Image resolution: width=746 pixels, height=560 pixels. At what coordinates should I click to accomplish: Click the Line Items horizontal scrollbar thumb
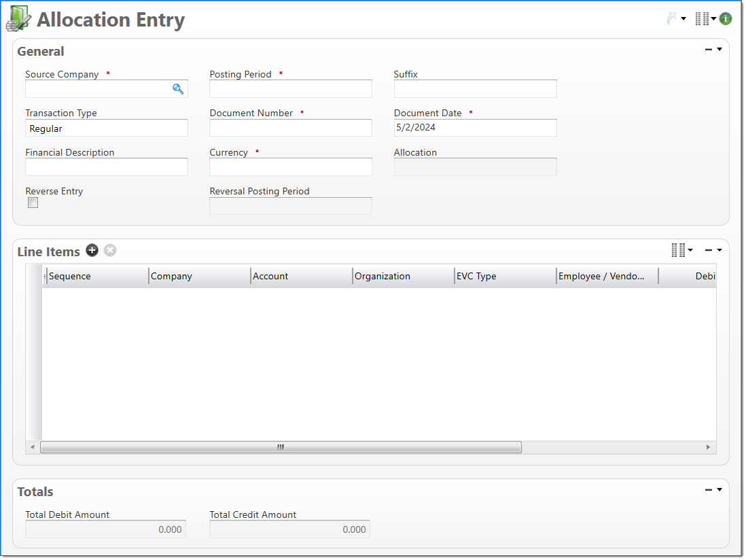pos(280,447)
